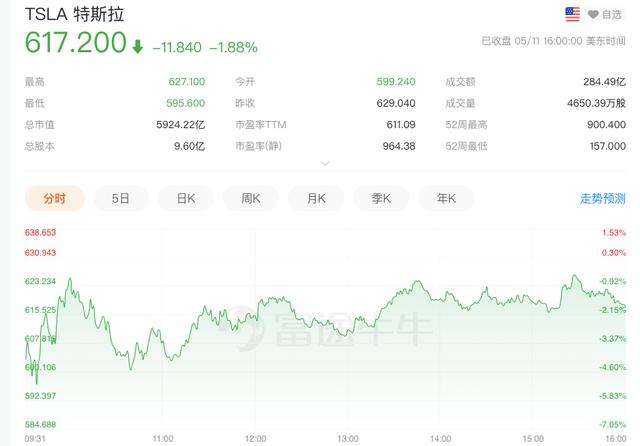Open the 走势预测 trend forecast link
Image resolution: width=640 pixels, height=446 pixels.
[603, 199]
